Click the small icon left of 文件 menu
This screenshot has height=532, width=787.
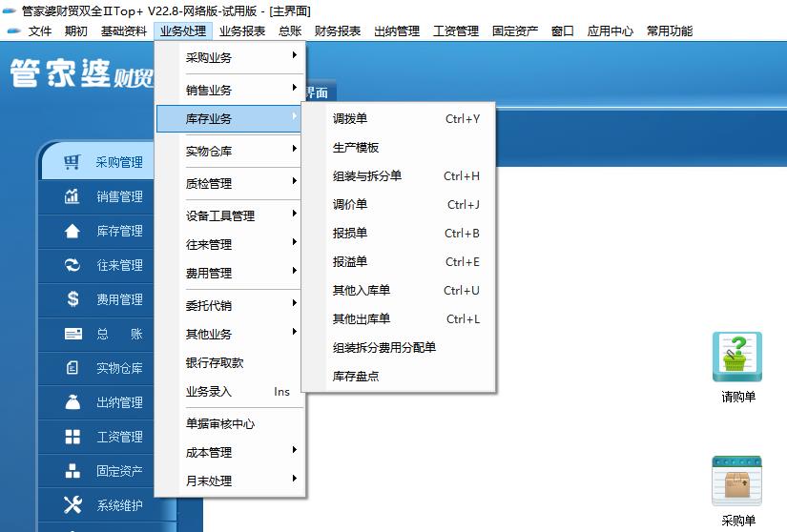point(13,31)
